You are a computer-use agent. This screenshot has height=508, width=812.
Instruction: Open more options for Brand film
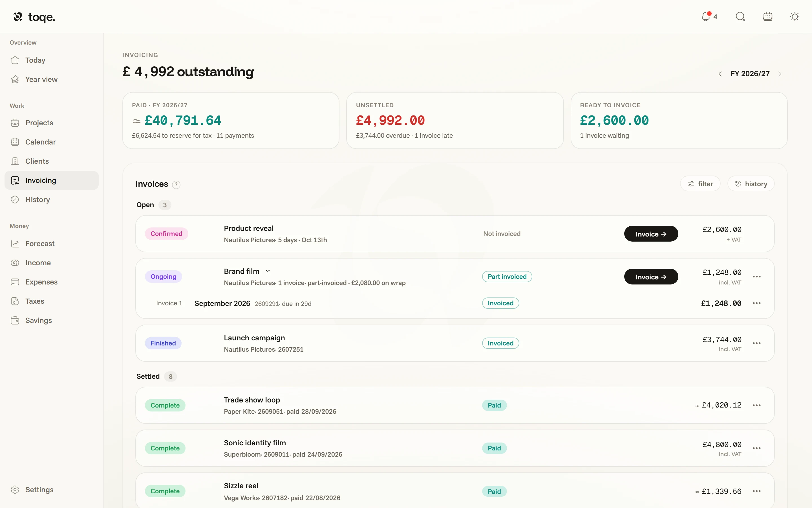[x=757, y=277]
